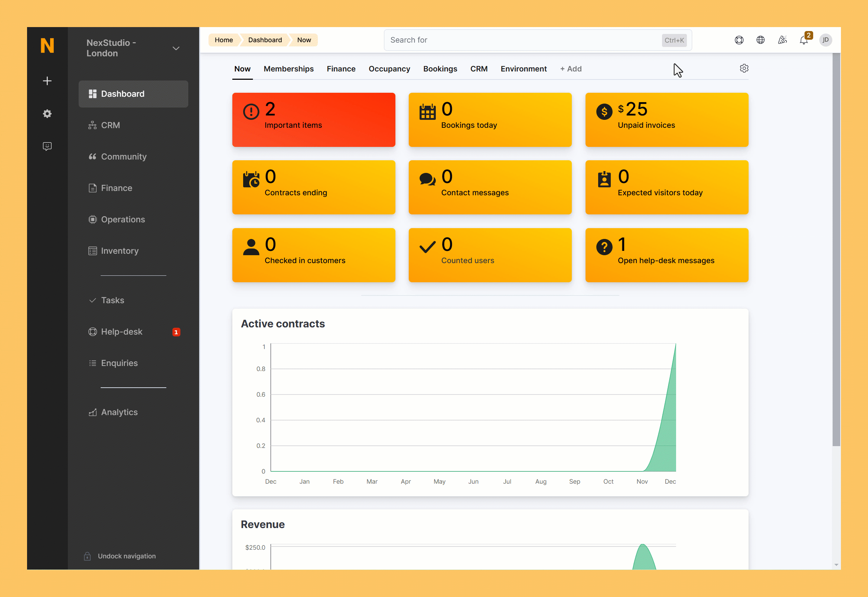Click + Add to add a tab

[571, 69]
